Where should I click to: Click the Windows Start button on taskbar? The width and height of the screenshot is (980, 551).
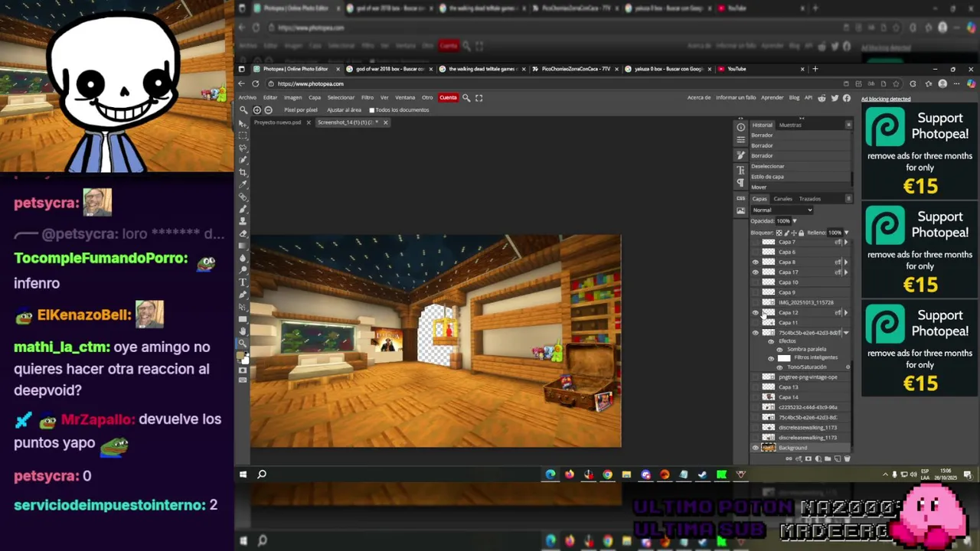pos(243,474)
